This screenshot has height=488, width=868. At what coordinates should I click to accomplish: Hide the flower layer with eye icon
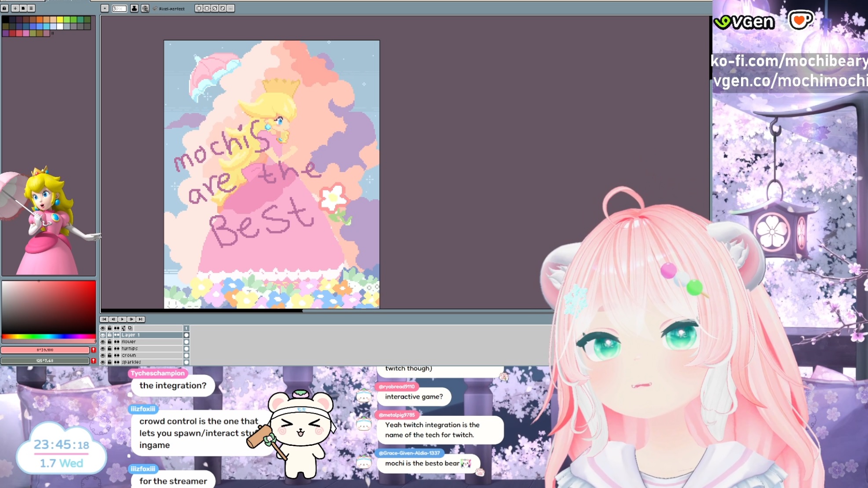[103, 341]
